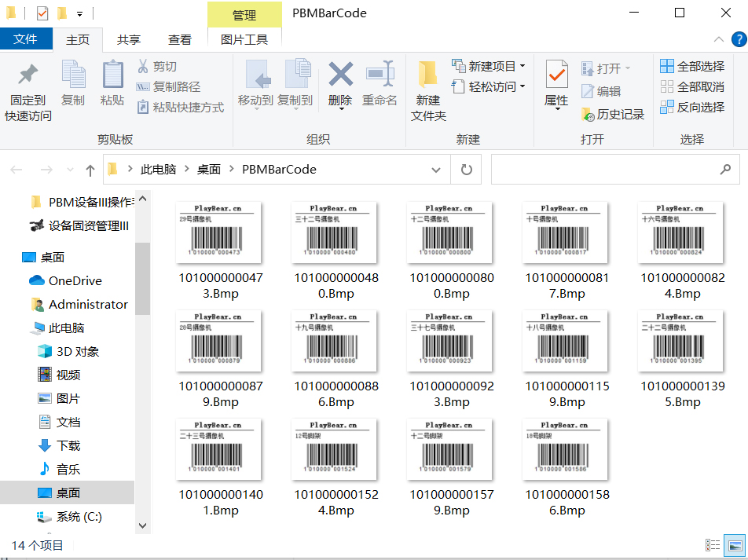Switch to large thumbnails view in status bar

tap(735, 545)
